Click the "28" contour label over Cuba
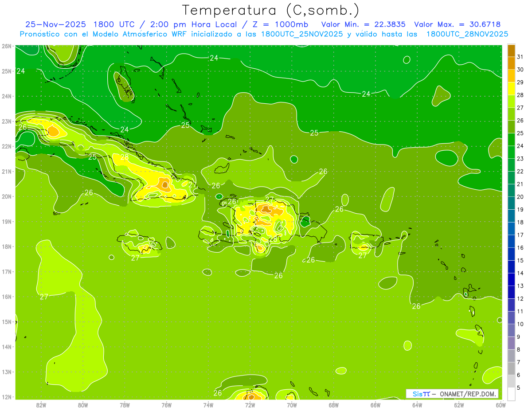 (125, 157)
